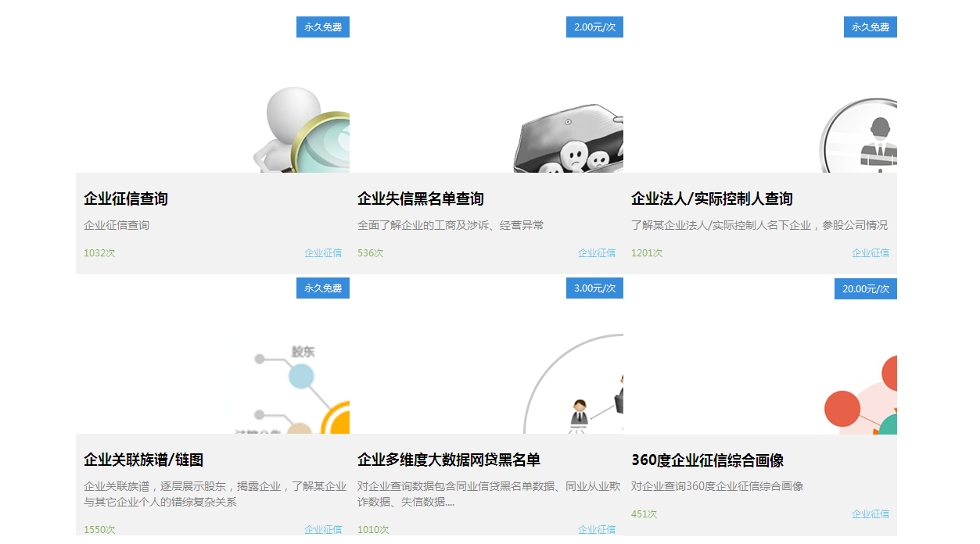The width and height of the screenshot is (980, 544).
Task: Click 企业征信 tag on 企业多维度大数据网贷黑名单 card
Action: point(597,529)
